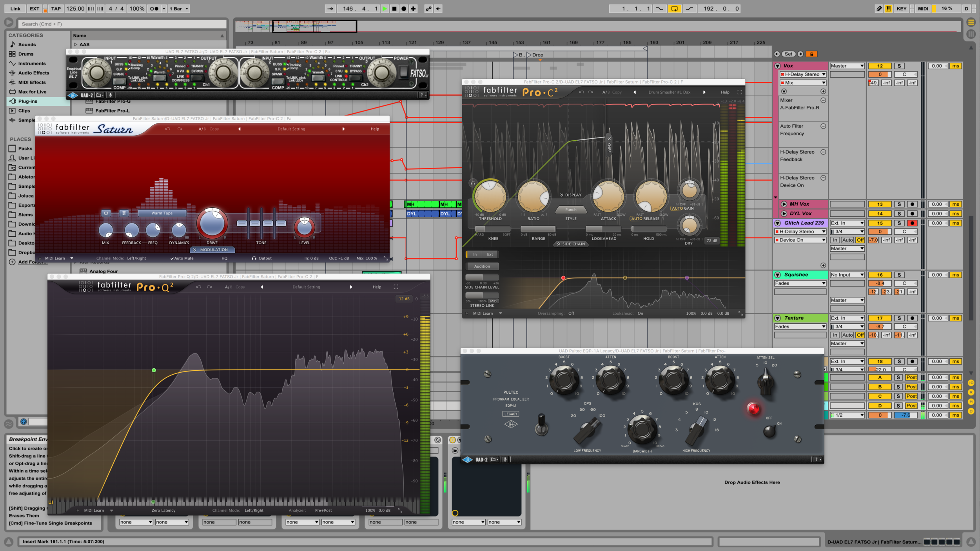980x551 pixels.
Task: Toggle the MH Vox track clip view
Action: [x=784, y=204]
